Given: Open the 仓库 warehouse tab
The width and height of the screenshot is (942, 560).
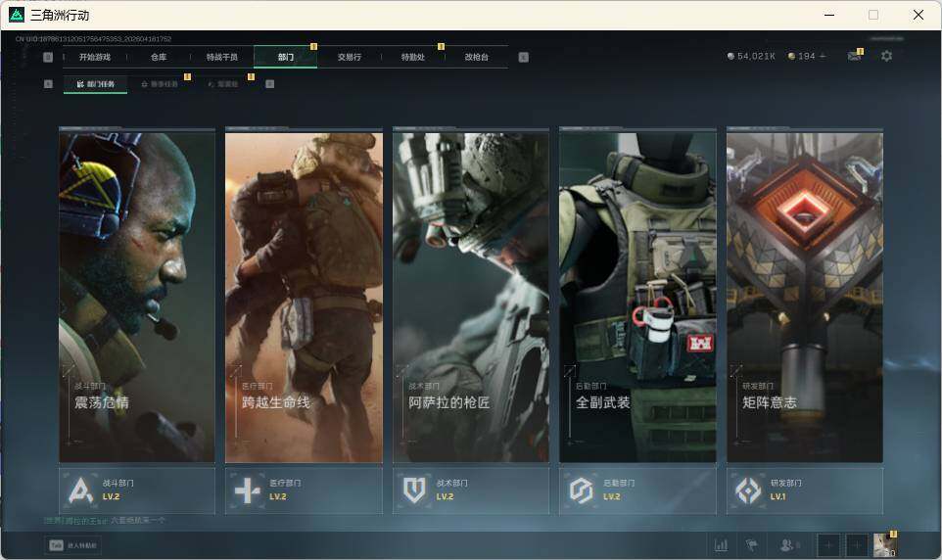Looking at the screenshot, I should coord(159,57).
